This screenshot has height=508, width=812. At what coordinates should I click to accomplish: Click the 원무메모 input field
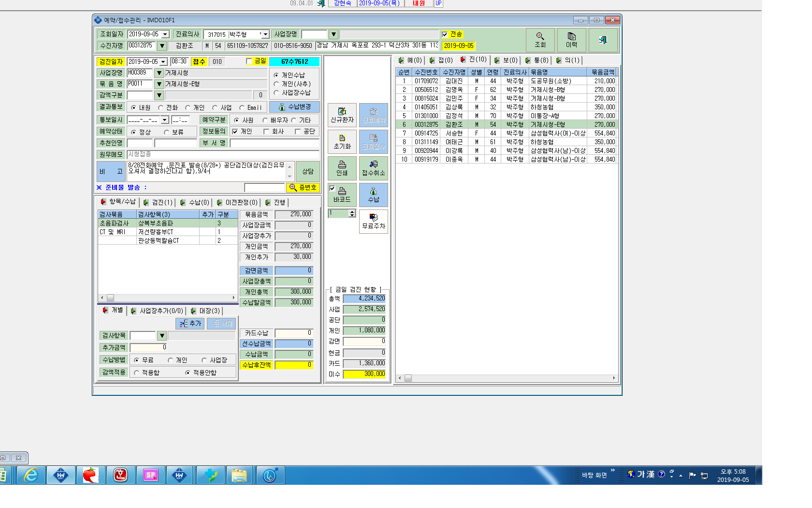coord(223,154)
